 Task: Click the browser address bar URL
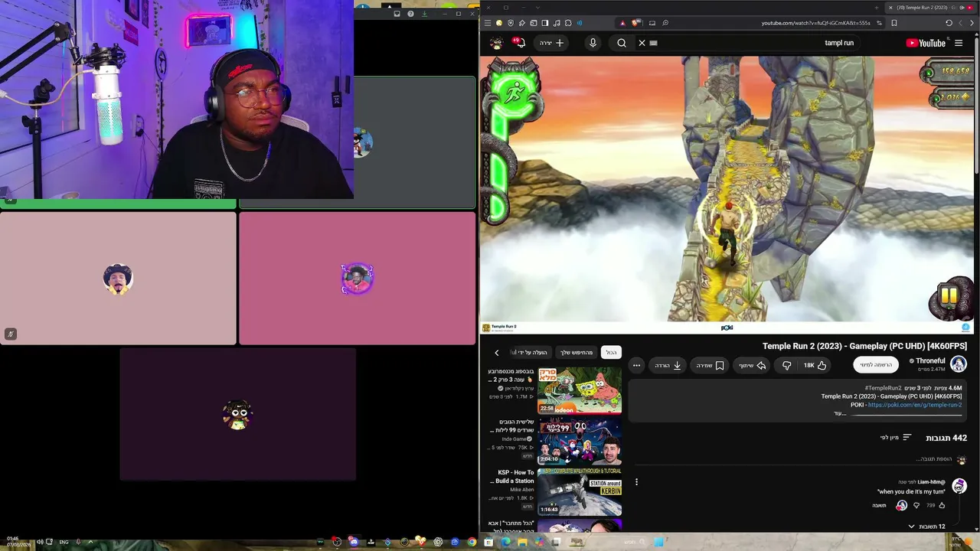point(815,23)
